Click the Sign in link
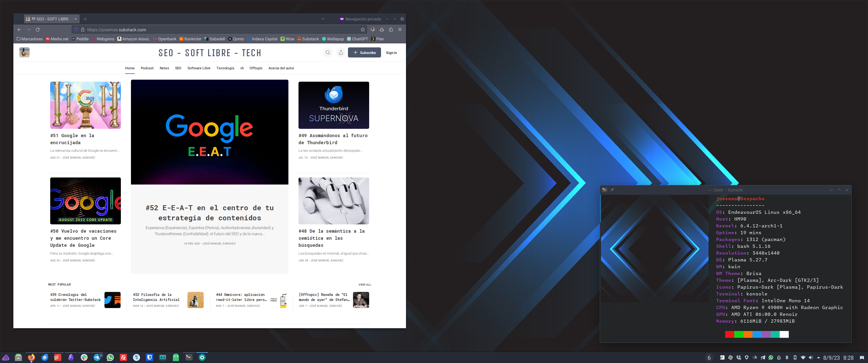 pos(391,52)
